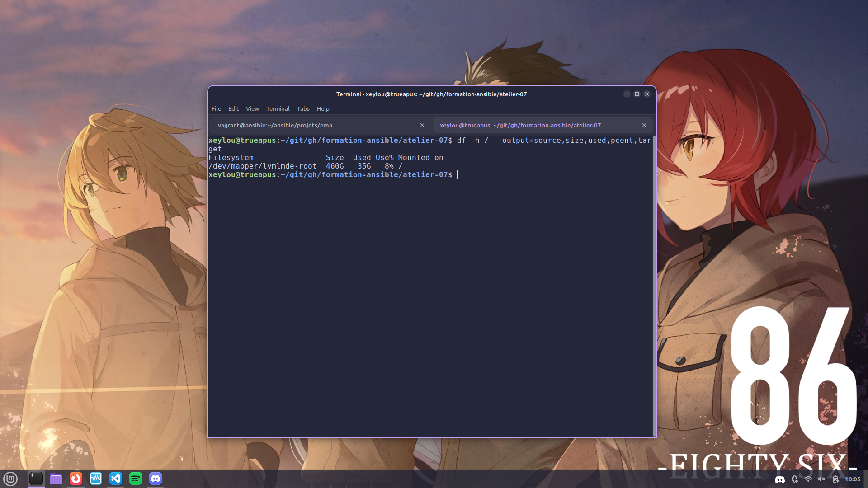The image size is (868, 488).
Task: Click the '35G' used value
Action: 364,166
